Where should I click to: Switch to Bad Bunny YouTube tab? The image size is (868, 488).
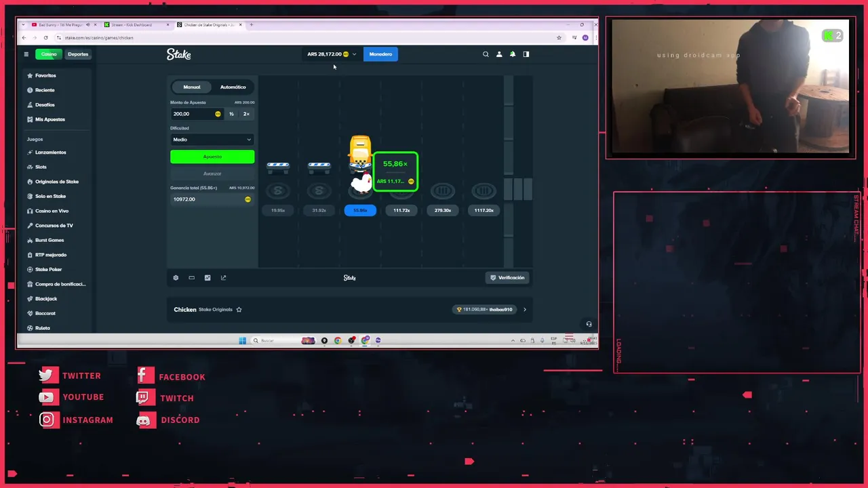click(x=62, y=25)
